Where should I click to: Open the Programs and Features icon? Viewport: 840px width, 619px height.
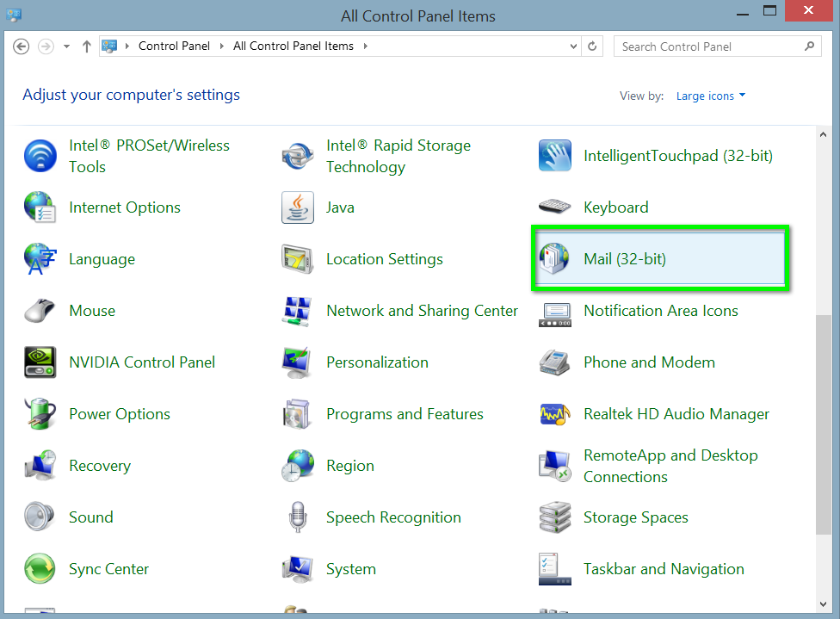pyautogui.click(x=298, y=414)
